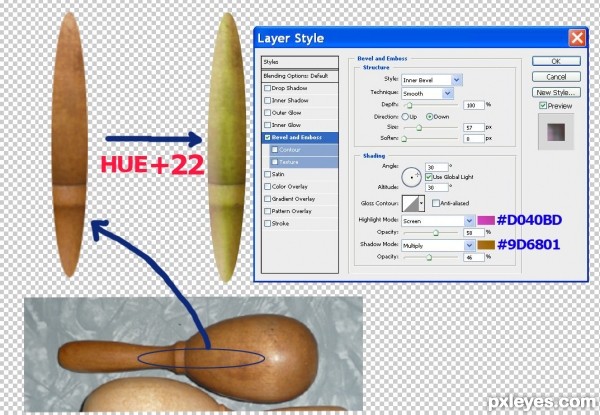Screen dimensions: 600x415
Task: Open the Style dropdown (Inner Bevel)
Action: (432, 80)
